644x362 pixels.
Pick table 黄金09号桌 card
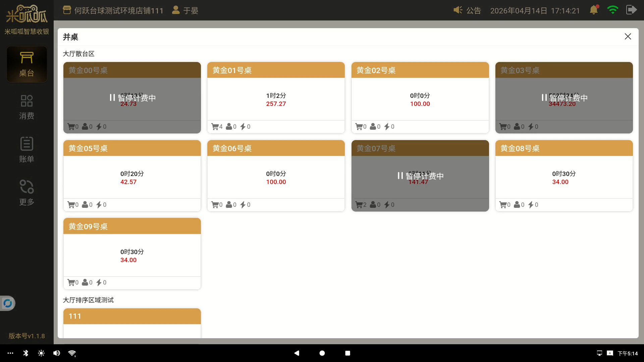(132, 254)
